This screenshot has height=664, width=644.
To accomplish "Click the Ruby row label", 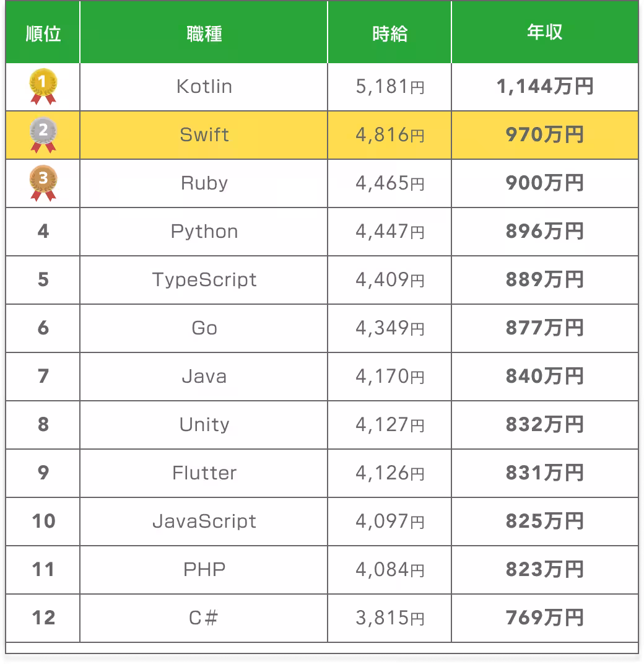I will click(x=204, y=183).
